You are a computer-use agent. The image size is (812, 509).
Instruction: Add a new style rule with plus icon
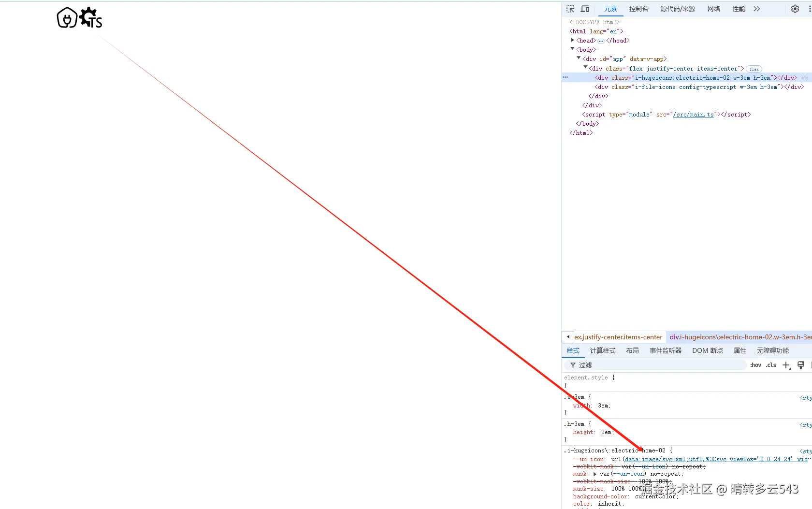pos(786,365)
